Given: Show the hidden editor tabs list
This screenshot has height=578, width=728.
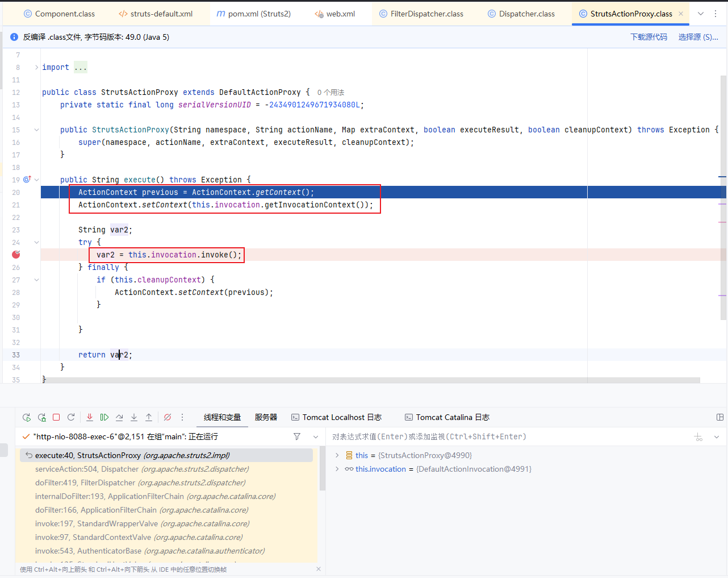Looking at the screenshot, I should 701,14.
